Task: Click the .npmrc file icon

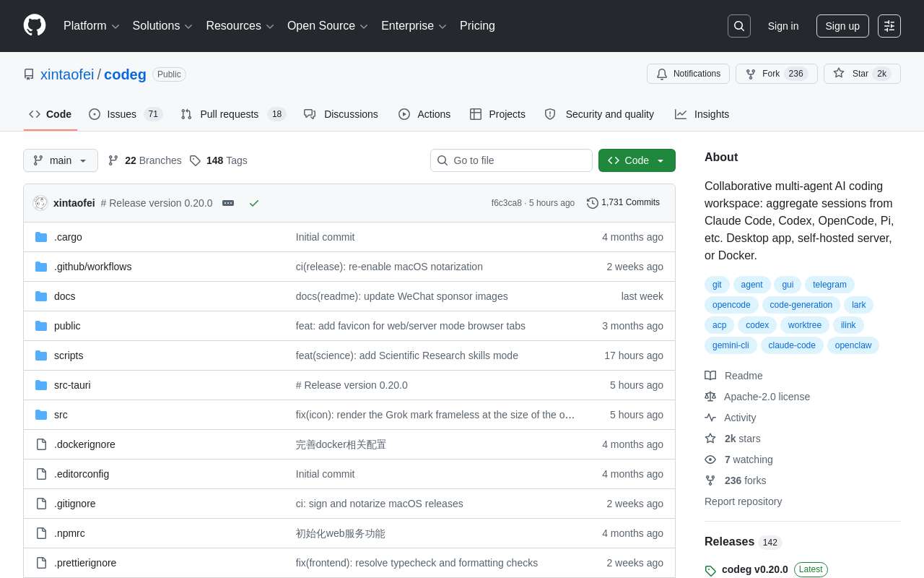Action: 41,533
